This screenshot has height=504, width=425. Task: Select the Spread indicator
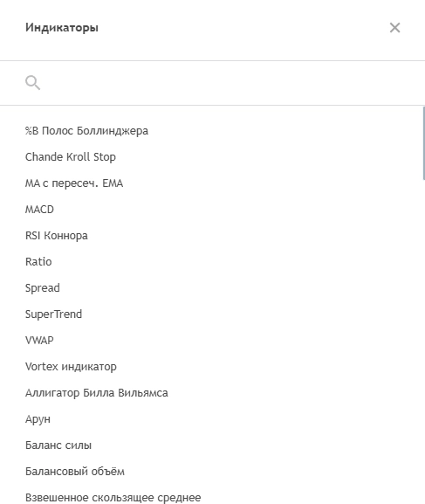pyautogui.click(x=212, y=288)
